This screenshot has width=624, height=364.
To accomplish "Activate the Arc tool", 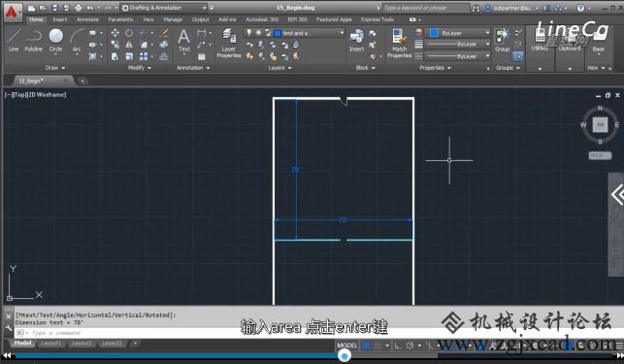I will (77, 41).
